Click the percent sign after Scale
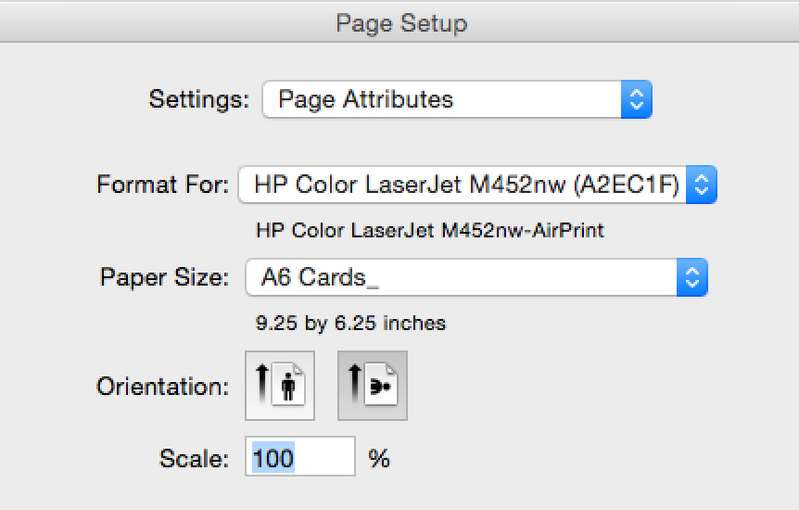 pyautogui.click(x=379, y=459)
